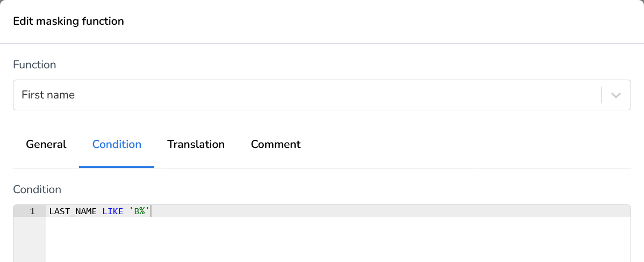This screenshot has height=262, width=644.
Task: Open the 'First name' function selector
Action: (48, 95)
